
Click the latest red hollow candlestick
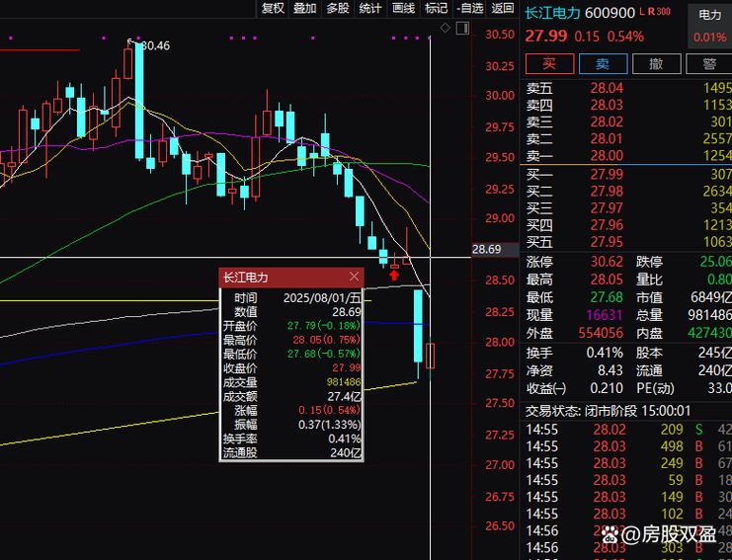tap(430, 357)
